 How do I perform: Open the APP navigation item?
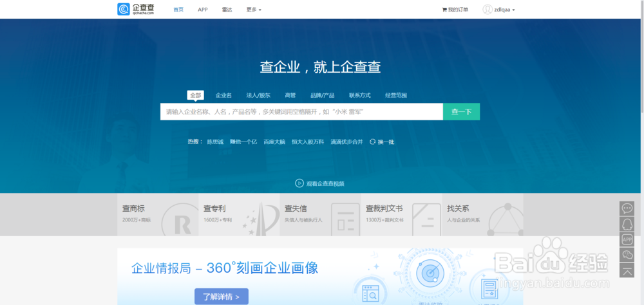click(x=202, y=10)
